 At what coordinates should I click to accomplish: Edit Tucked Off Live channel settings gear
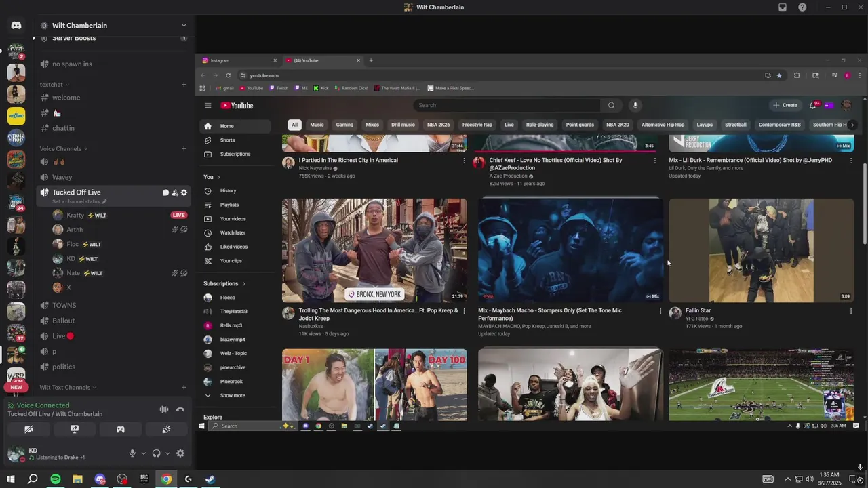184,192
